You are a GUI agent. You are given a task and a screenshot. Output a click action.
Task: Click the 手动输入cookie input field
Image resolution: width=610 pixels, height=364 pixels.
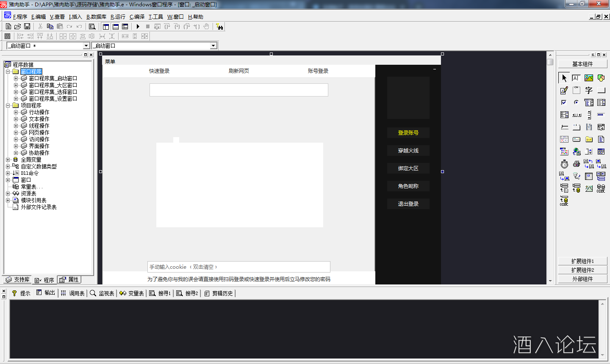coord(239,267)
